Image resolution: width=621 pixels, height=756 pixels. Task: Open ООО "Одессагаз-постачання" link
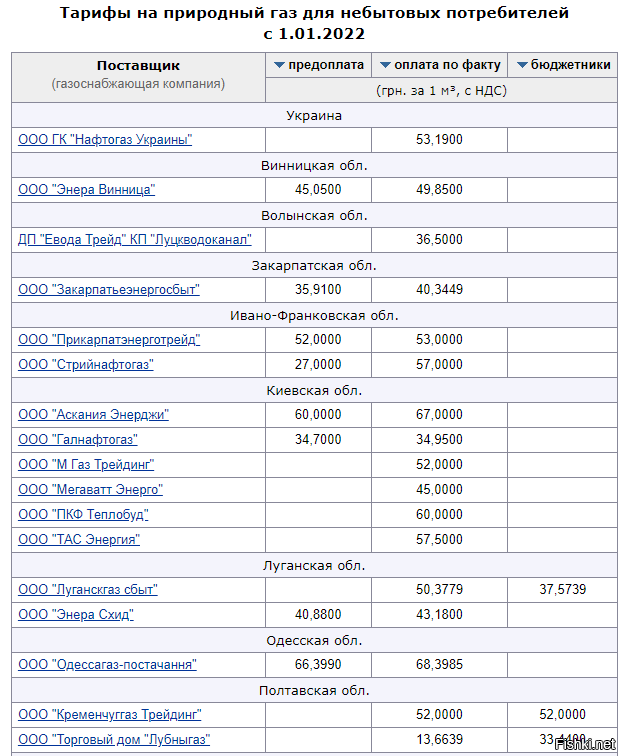pos(108,665)
